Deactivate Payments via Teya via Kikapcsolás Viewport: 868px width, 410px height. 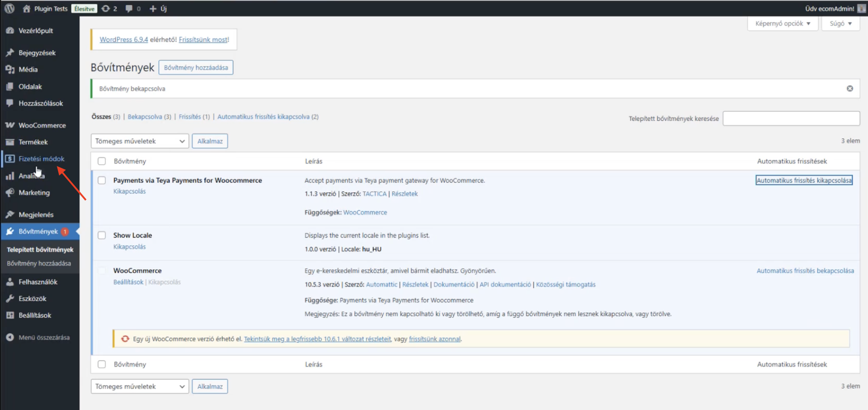[x=129, y=191]
